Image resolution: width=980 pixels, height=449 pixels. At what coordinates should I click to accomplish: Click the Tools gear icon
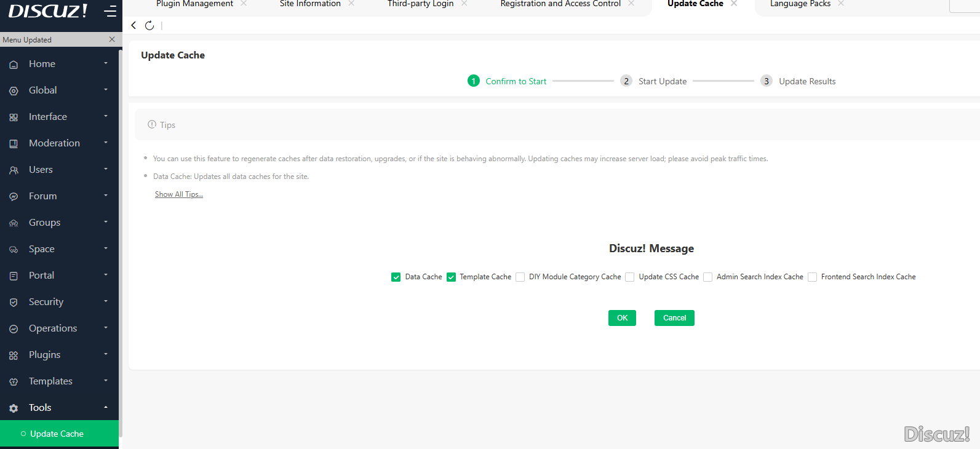point(14,408)
